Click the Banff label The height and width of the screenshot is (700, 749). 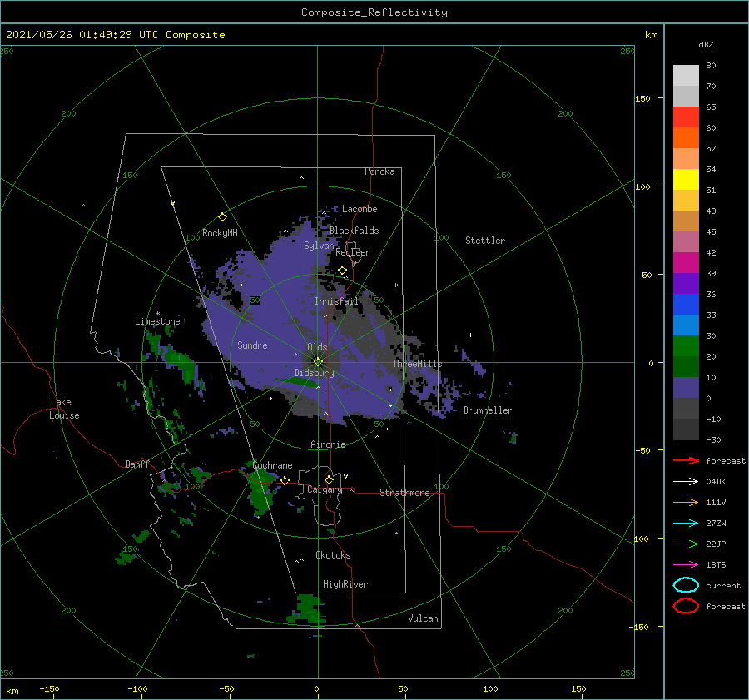137,464
